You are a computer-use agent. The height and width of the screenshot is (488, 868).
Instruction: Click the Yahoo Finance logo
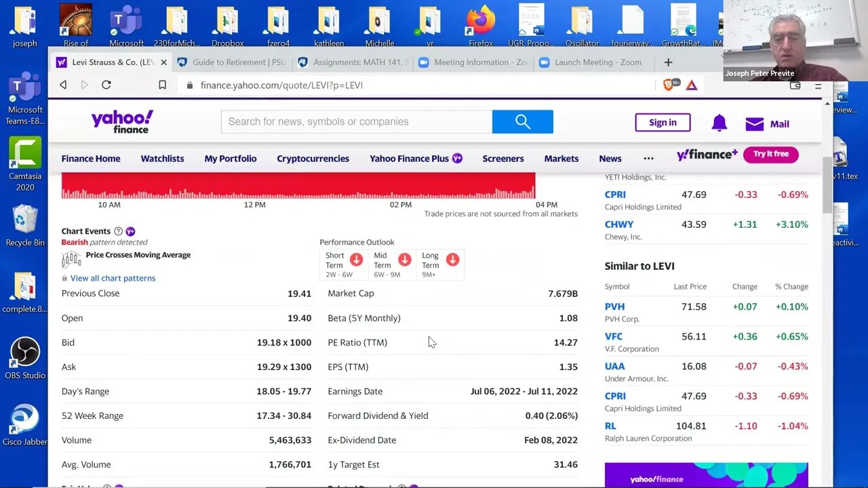(x=122, y=121)
